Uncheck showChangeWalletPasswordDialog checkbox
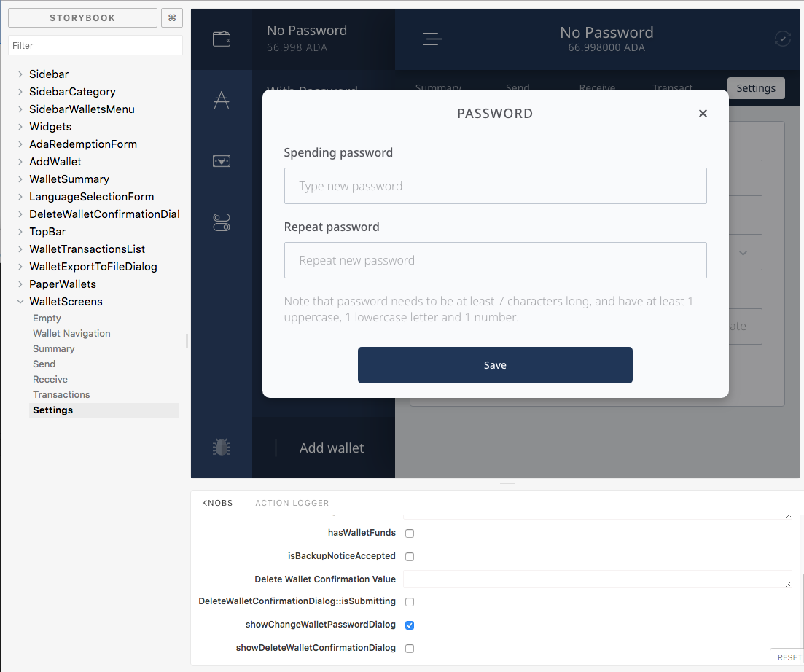This screenshot has height=672, width=804. tap(410, 625)
